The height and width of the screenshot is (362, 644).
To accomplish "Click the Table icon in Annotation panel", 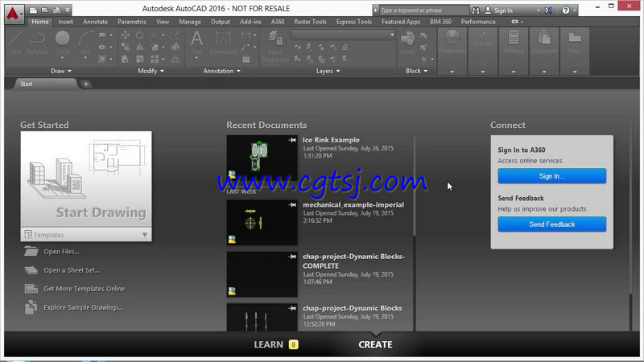I will pyautogui.click(x=246, y=60).
